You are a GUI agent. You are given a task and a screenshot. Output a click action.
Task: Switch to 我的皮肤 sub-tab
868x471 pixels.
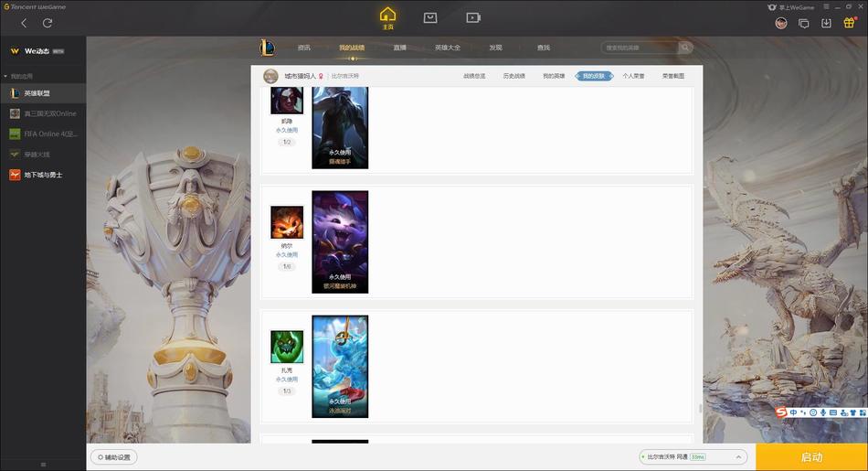click(x=594, y=76)
